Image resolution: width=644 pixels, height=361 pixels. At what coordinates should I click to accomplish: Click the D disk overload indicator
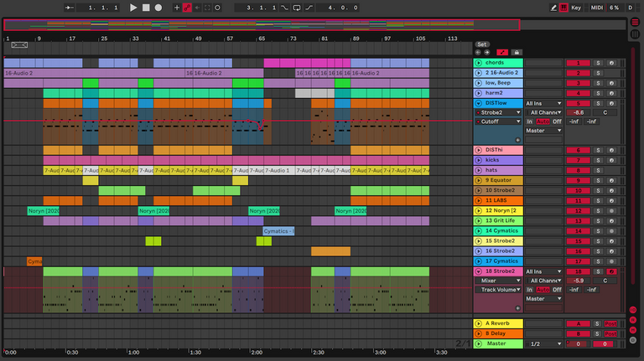point(630,8)
